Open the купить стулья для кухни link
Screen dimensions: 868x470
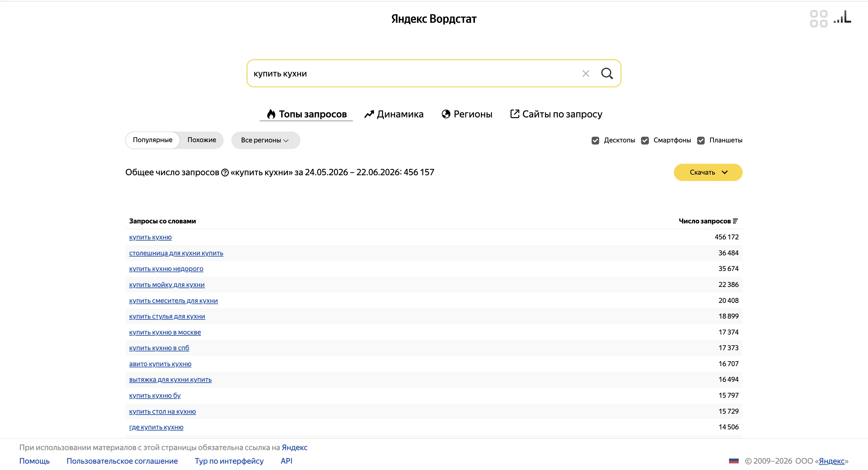(x=167, y=316)
